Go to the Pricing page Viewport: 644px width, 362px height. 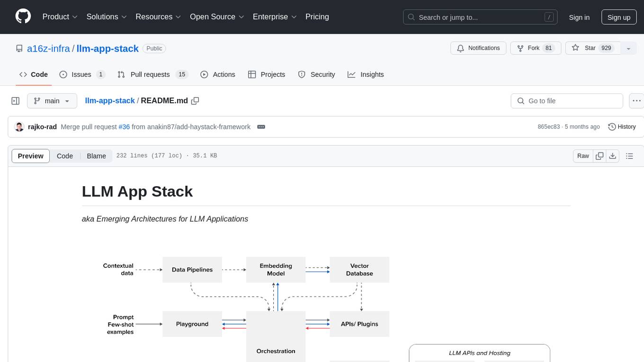coord(317,17)
